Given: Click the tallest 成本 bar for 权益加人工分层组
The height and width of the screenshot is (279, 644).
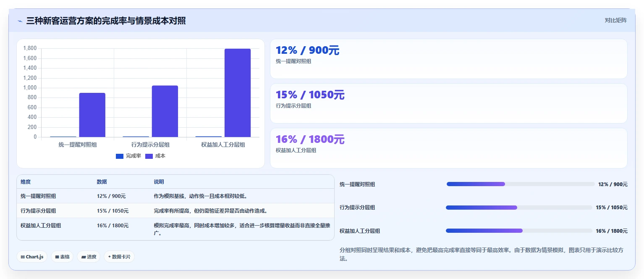Looking at the screenshot, I should click(x=238, y=93).
